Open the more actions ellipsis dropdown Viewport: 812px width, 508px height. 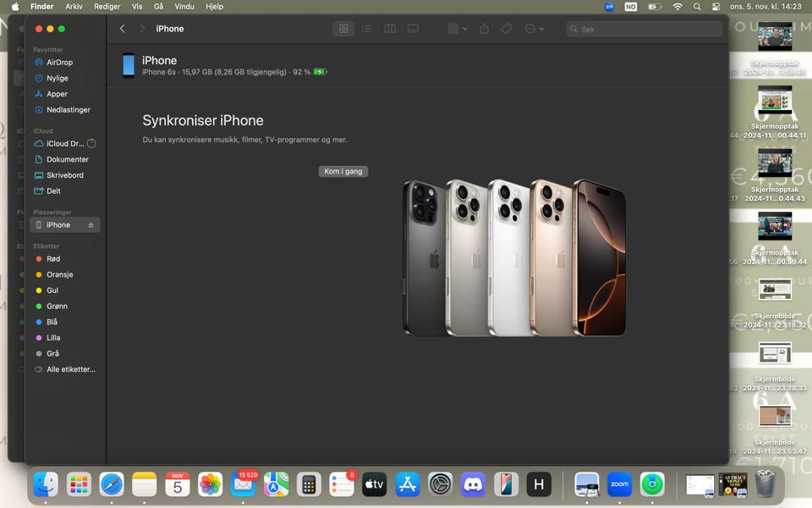534,29
